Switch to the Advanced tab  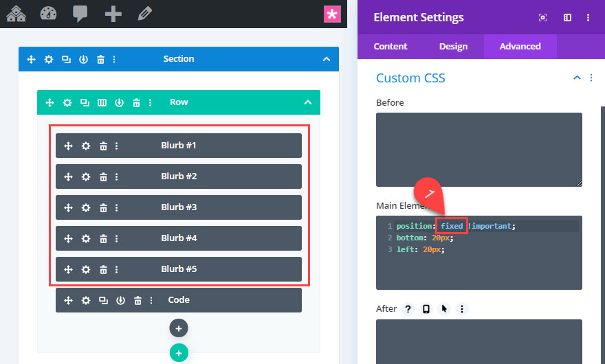click(x=520, y=46)
